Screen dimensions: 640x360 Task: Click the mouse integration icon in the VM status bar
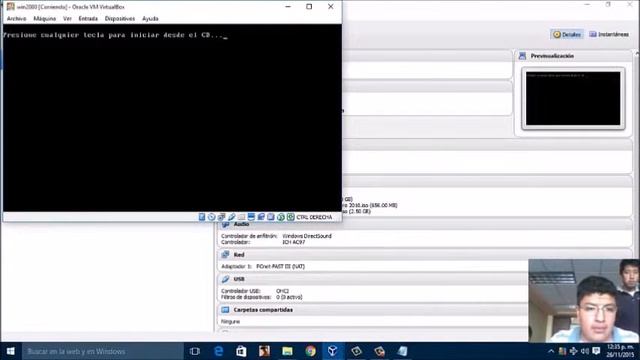click(280, 217)
